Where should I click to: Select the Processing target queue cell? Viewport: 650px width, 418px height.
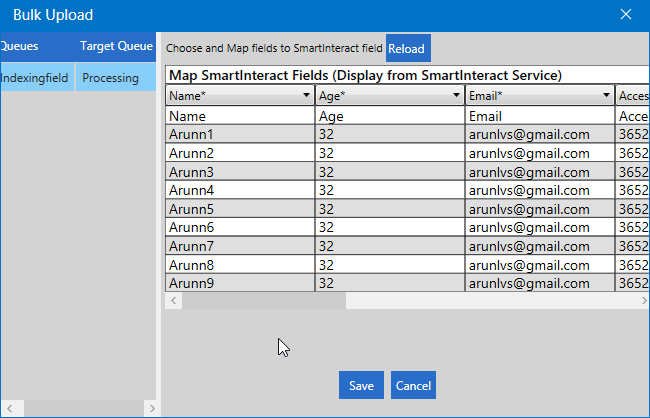[x=111, y=78]
